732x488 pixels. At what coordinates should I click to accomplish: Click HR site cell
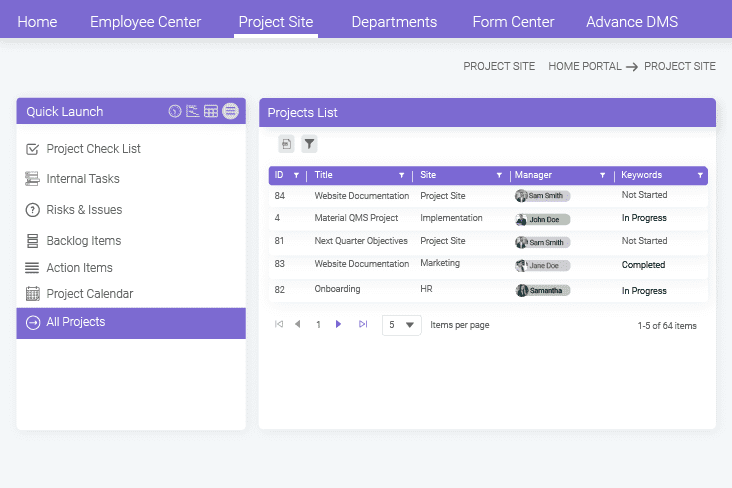(426, 289)
